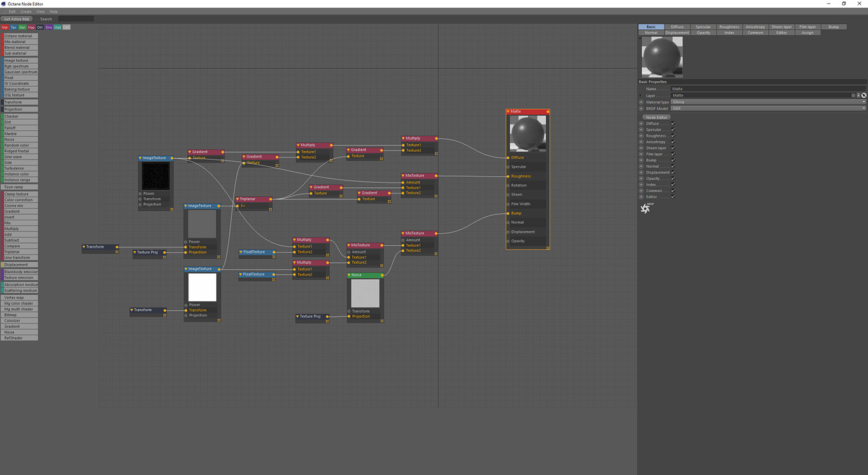Click the layer picker icon beside Matte
The image size is (868, 475).
(863, 95)
